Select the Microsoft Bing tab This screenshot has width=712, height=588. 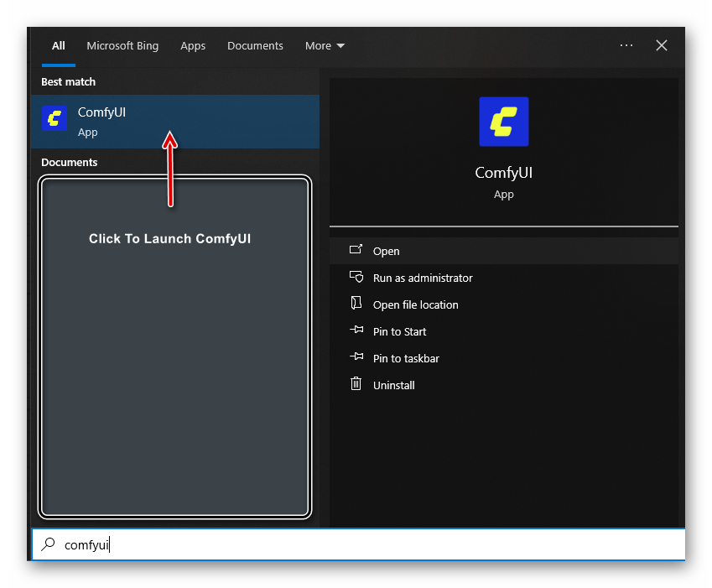coord(122,46)
